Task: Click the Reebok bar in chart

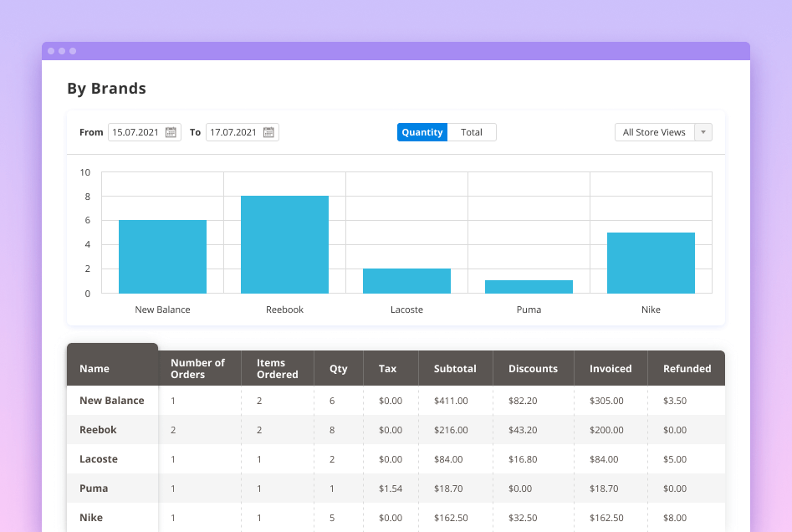Action: point(284,244)
